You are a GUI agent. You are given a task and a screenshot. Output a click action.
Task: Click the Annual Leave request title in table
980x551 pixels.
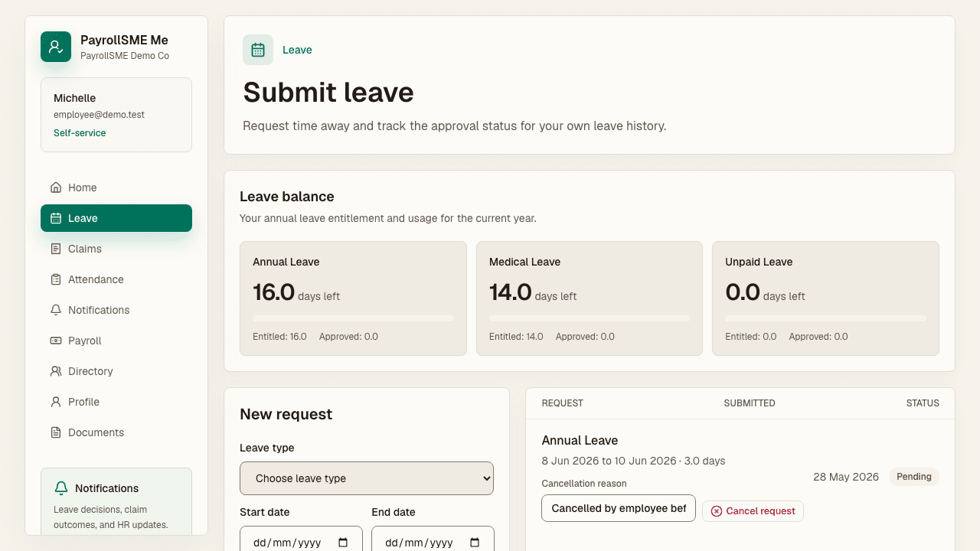tap(580, 440)
